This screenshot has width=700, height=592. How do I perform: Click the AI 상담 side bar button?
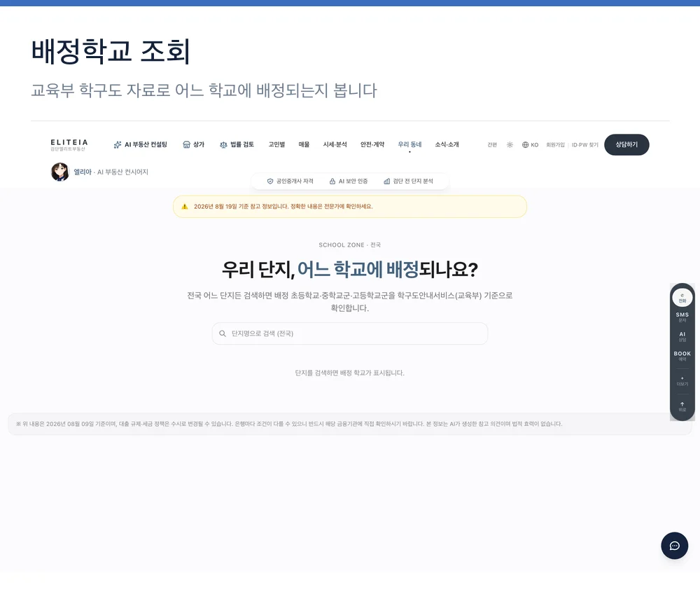coord(682,336)
